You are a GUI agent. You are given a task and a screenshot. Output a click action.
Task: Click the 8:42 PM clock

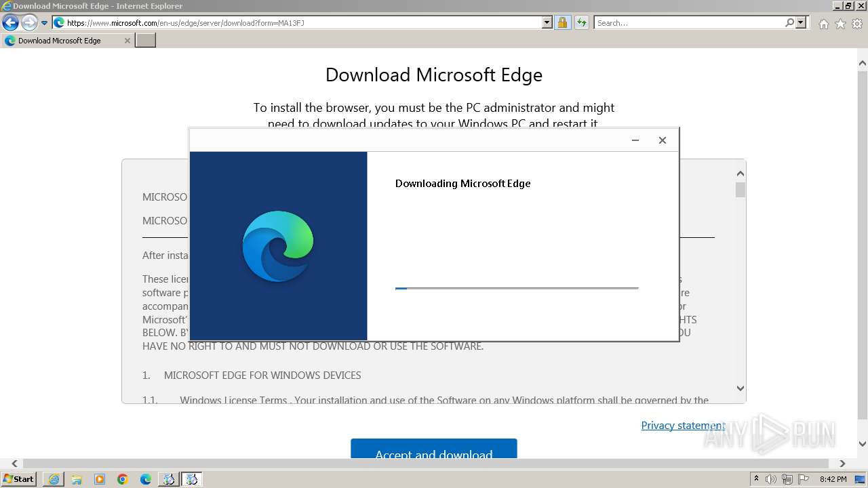pos(833,479)
